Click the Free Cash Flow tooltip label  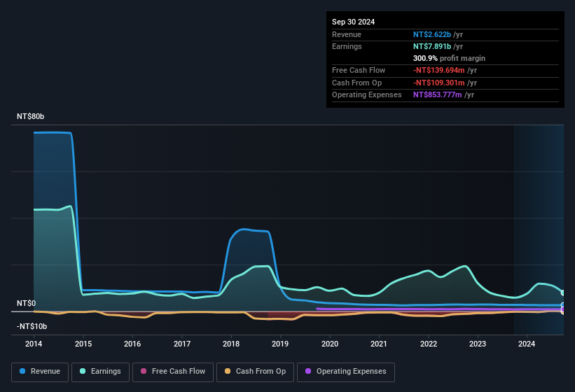pyautogui.click(x=359, y=70)
